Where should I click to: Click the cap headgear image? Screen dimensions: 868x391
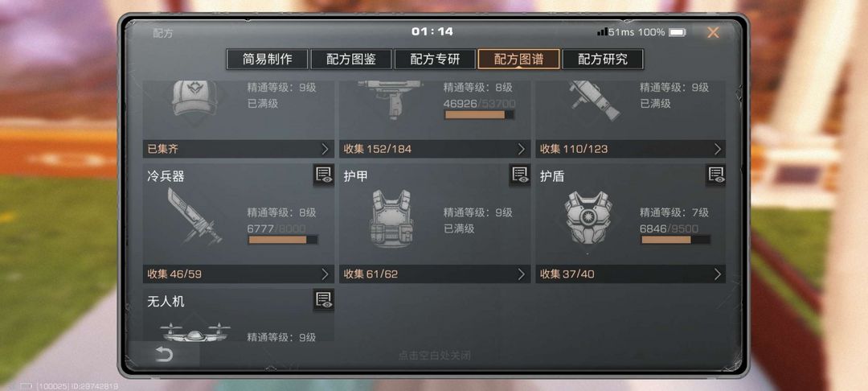coord(194,98)
